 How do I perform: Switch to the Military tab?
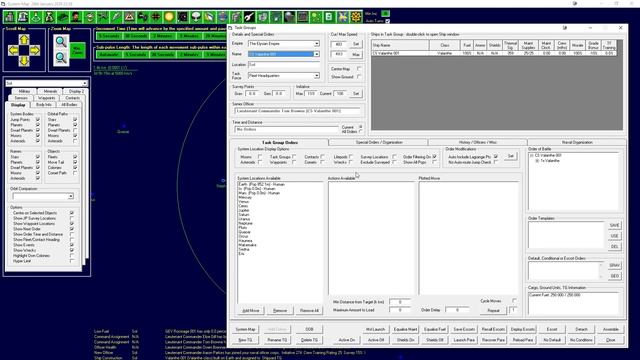tap(24, 91)
